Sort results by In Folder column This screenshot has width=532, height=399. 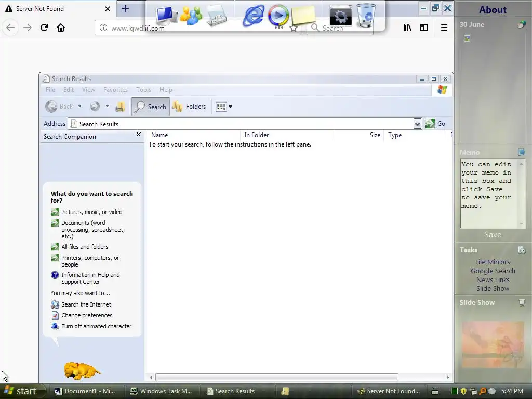[287, 135]
